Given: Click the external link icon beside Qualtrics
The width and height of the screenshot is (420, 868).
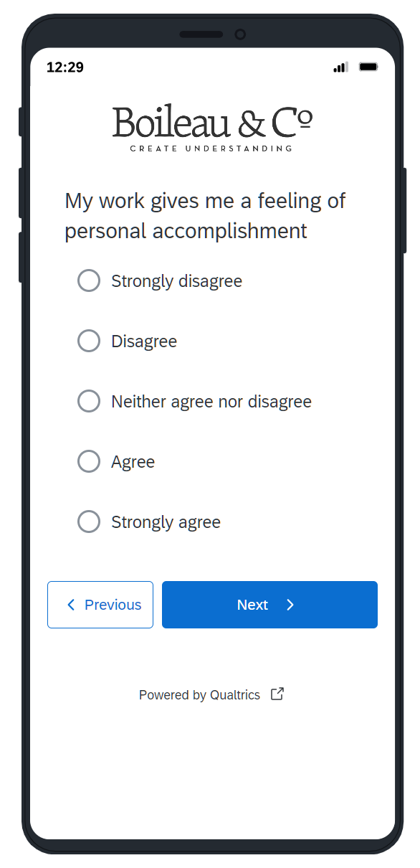Looking at the screenshot, I should (277, 694).
